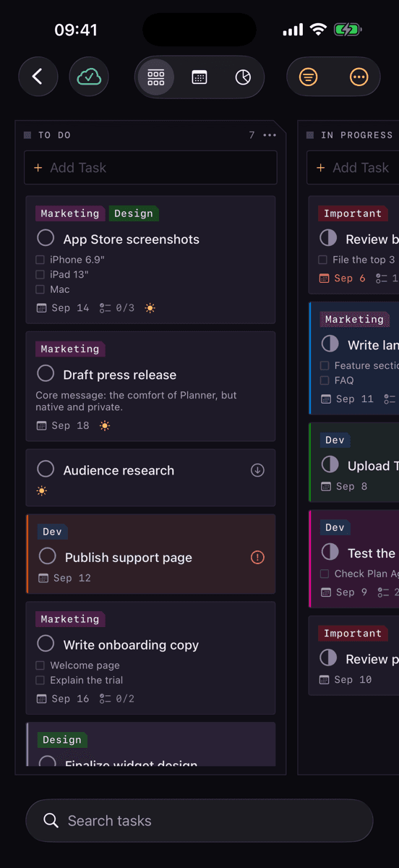Viewport: 399px width, 868px height.
Task: Click sun icon on Audience research
Action: [42, 491]
